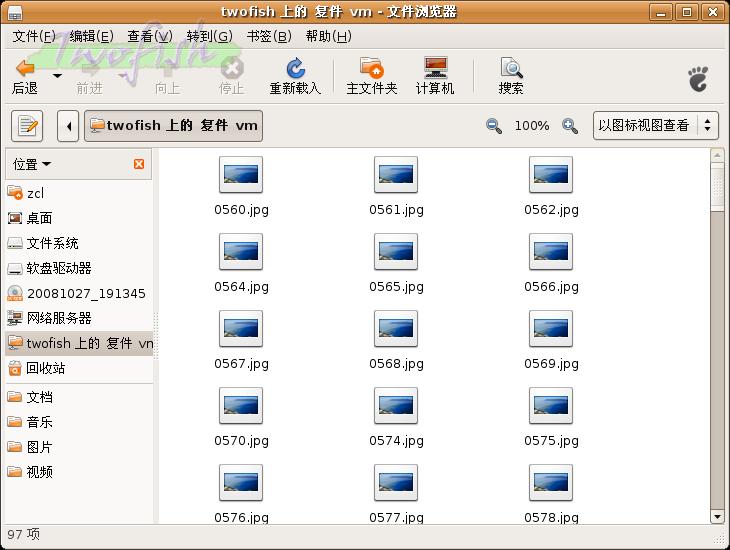This screenshot has height=550, width=730.
Task: Select the 0561.jpg thumbnail
Action: coord(396,175)
